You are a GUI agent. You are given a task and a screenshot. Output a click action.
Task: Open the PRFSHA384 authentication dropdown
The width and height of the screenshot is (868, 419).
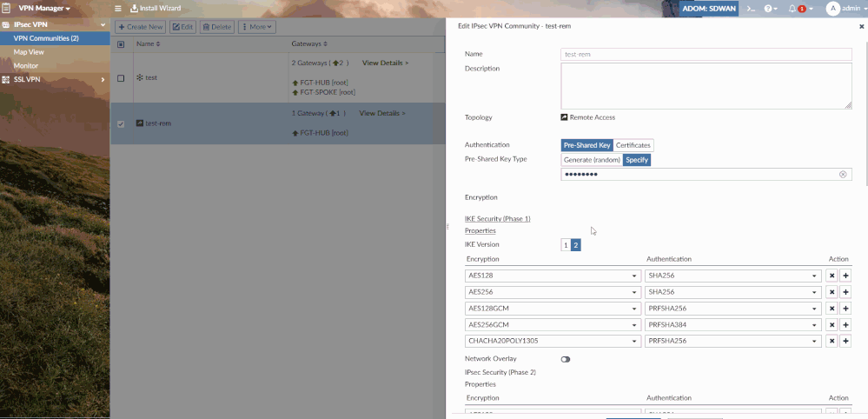[733, 325]
